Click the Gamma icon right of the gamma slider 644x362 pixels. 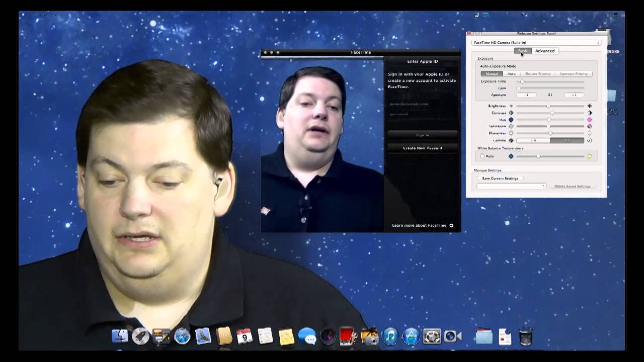pyautogui.click(x=590, y=140)
